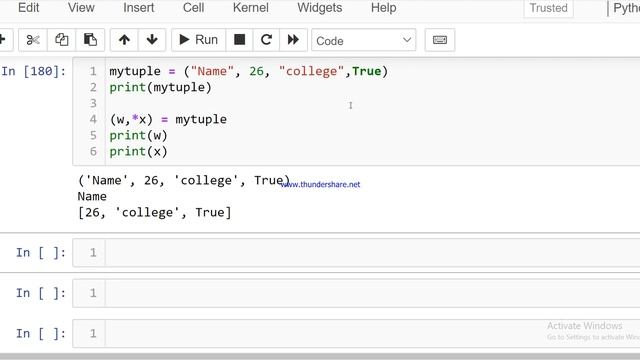640x360 pixels.
Task: Click output text "[26, 'college', True]"
Action: pyautogui.click(x=155, y=213)
